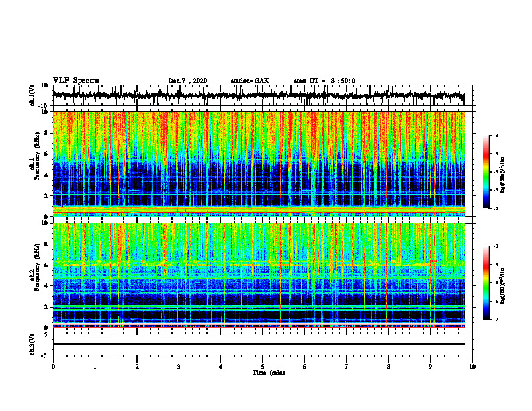Click time axis tick label "9"
This screenshot has width=532, height=411.
(430, 367)
